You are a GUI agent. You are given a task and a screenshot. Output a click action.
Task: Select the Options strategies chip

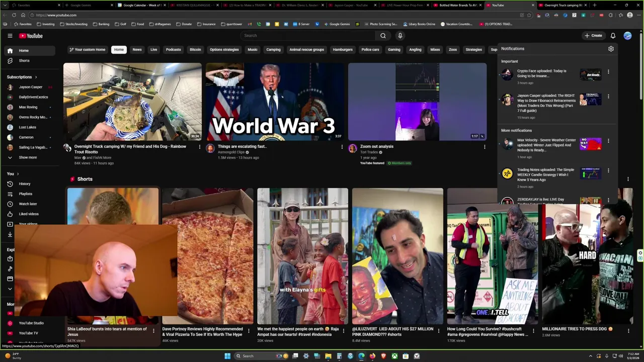(x=224, y=50)
